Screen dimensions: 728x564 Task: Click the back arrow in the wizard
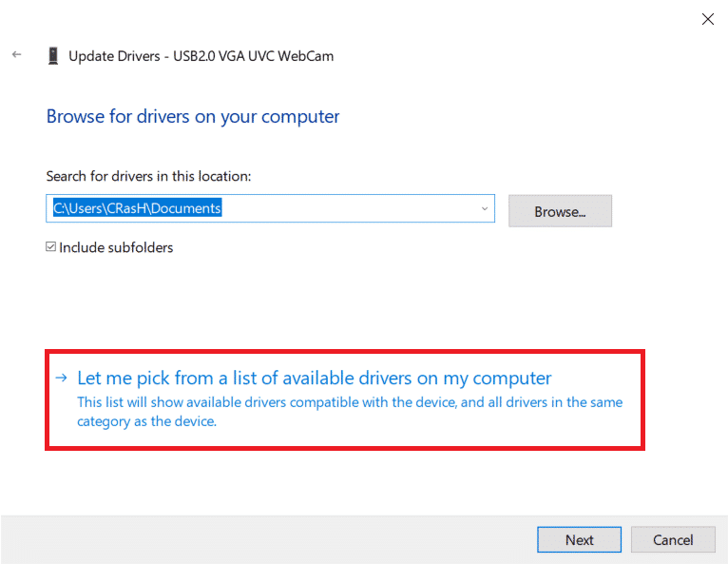coord(16,55)
